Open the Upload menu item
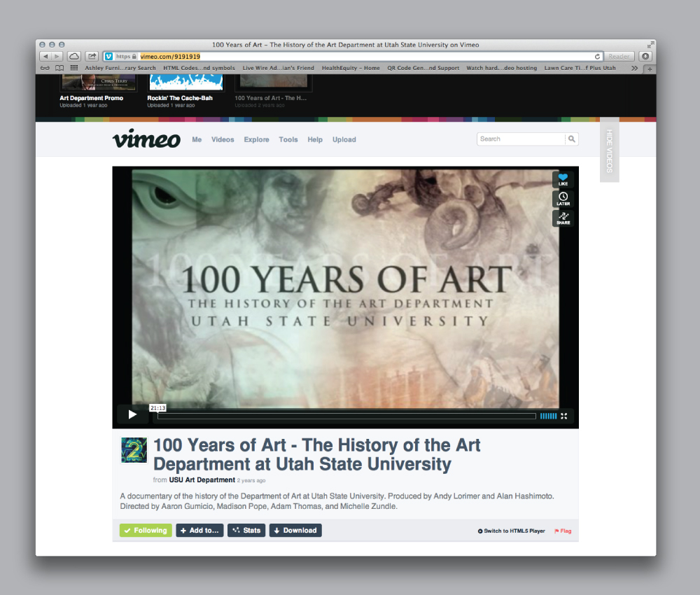The height and width of the screenshot is (595, 700). [x=344, y=140]
